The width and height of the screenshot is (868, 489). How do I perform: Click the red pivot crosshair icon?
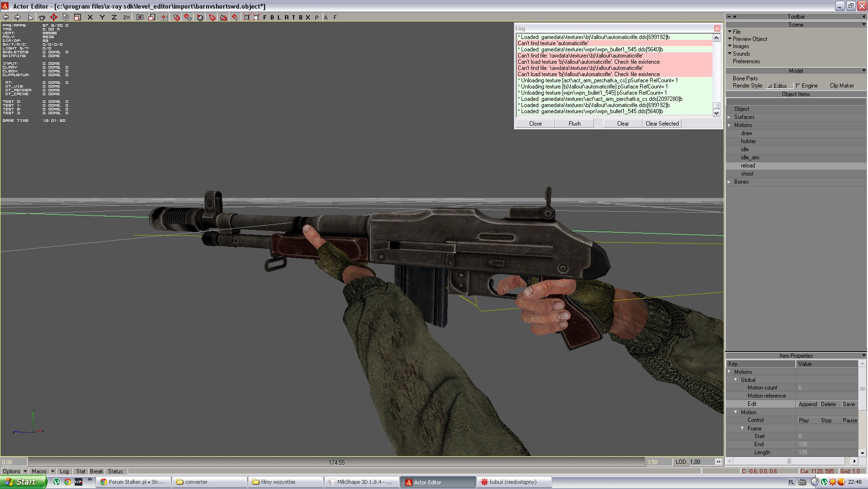164,17
